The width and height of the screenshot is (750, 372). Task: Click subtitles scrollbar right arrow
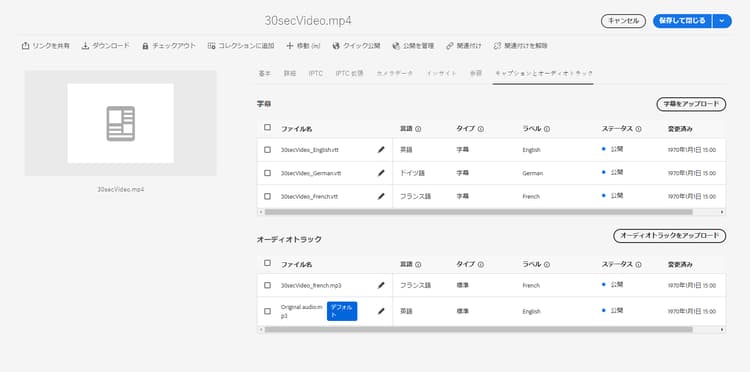coord(722,212)
